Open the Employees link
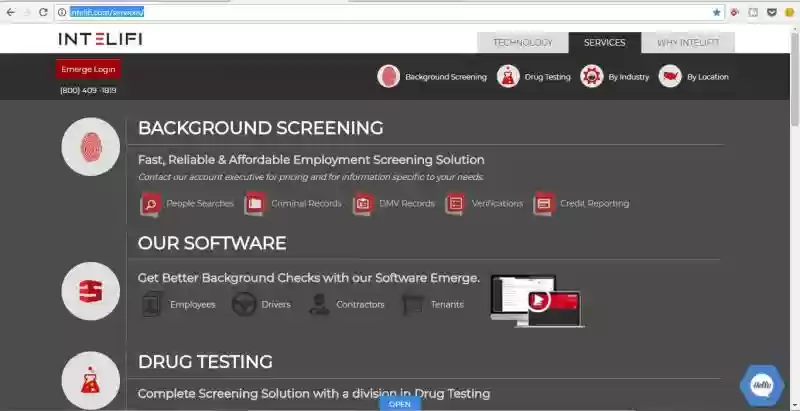The image size is (800, 411). [x=192, y=304]
